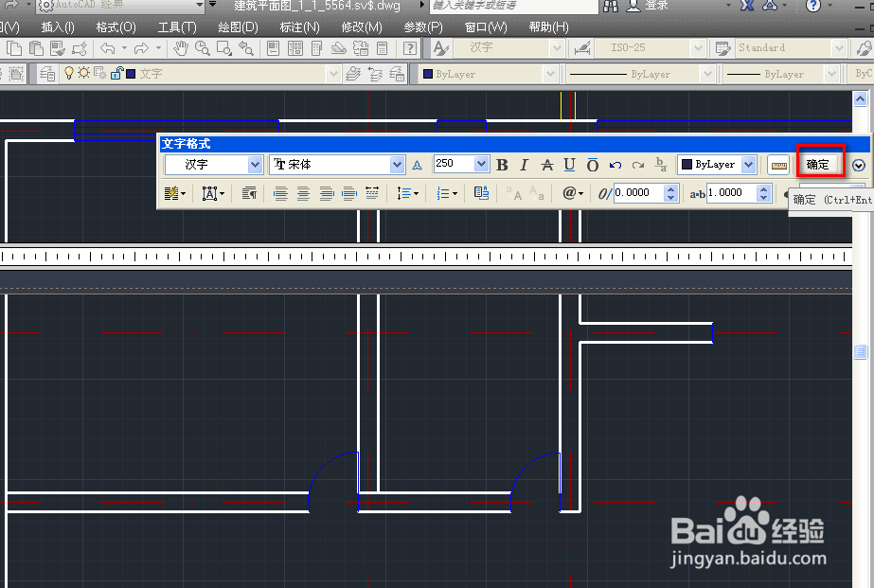Click main toolbar Redo arrow
Screen dimensions: 874x588
(141, 48)
